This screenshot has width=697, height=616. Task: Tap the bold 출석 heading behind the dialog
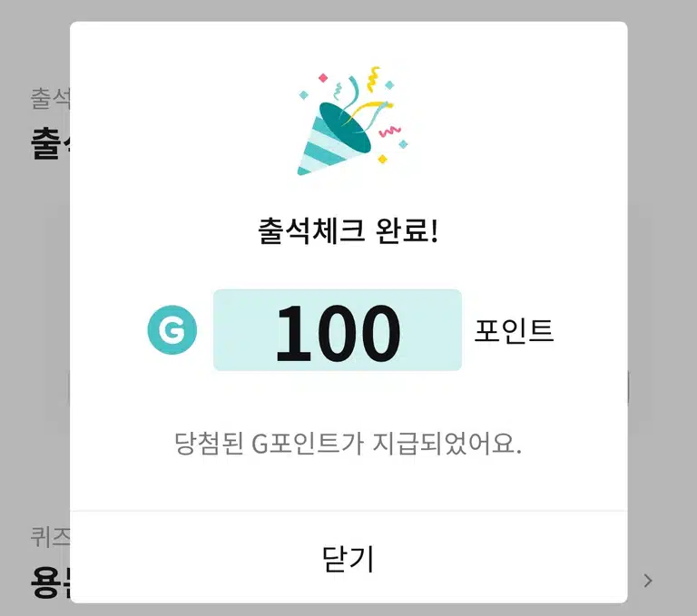[x=50, y=143]
